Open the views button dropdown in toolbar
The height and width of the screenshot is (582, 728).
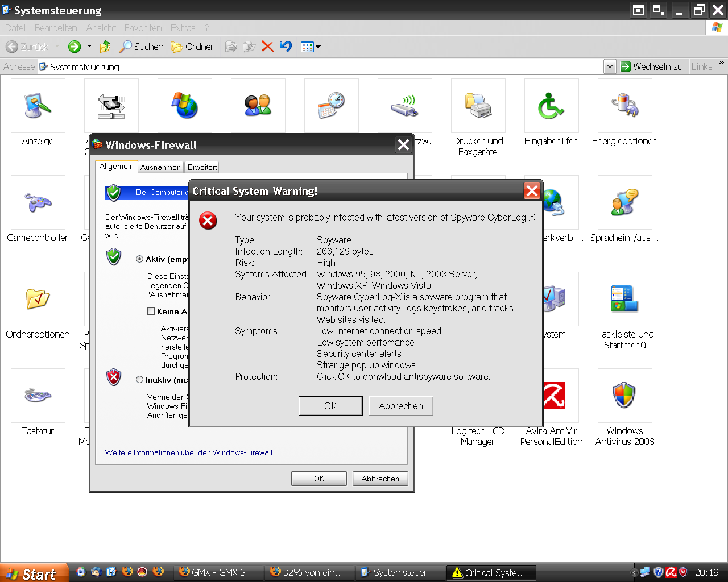click(318, 47)
